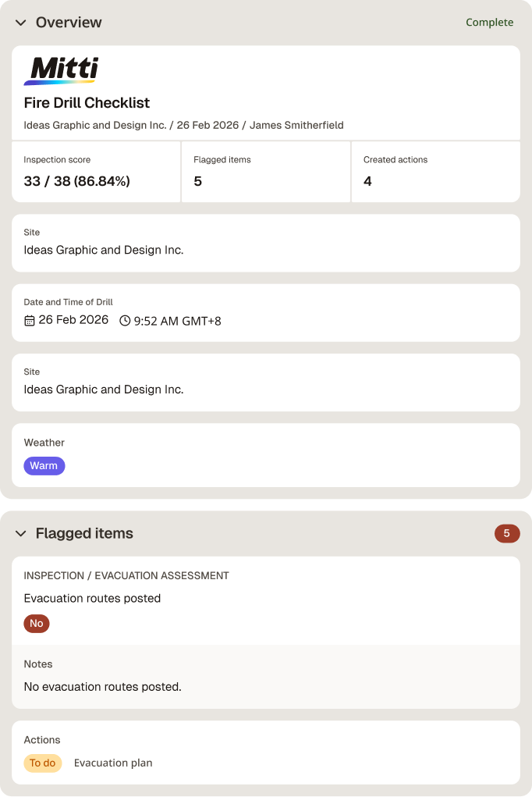Screen dimensions: 532x797
Task: Open the Flagged items summary card
Action: (x=266, y=172)
